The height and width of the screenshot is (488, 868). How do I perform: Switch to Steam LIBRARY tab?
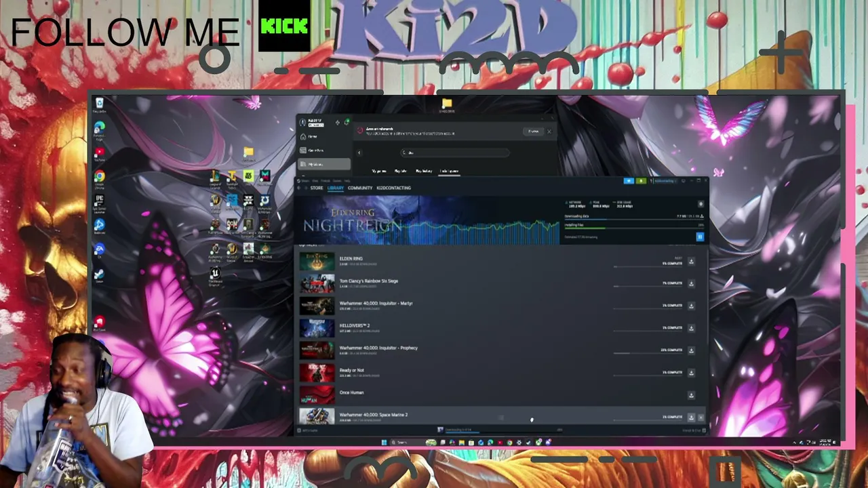click(x=336, y=188)
